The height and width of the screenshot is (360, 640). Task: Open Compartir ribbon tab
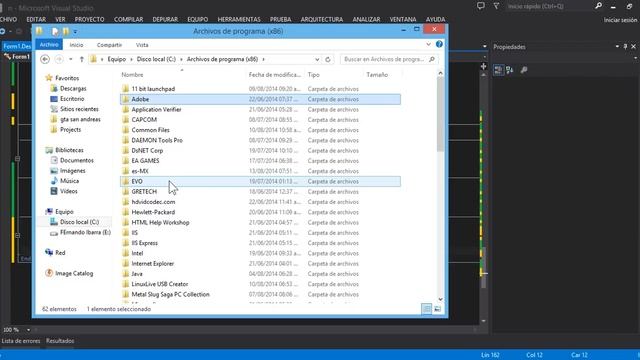pos(109,45)
